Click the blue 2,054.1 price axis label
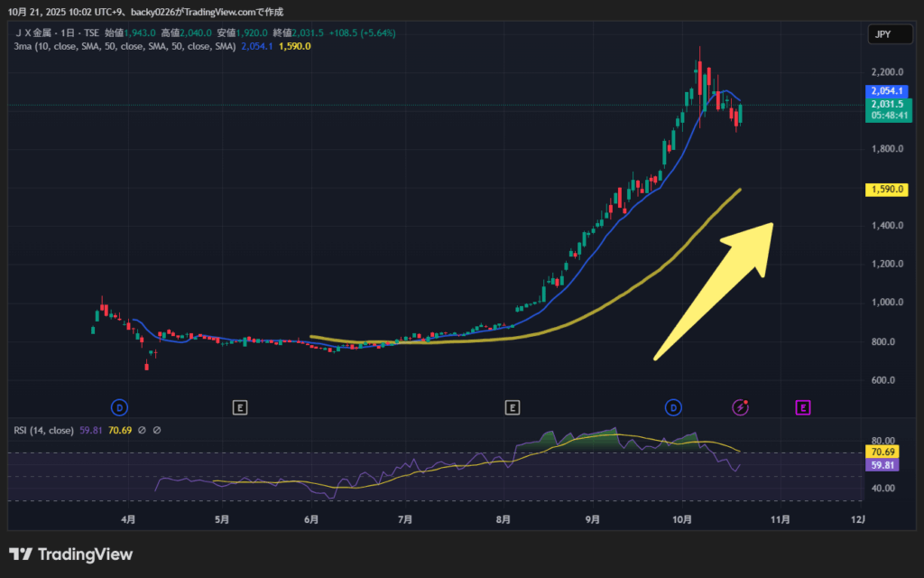Screen dimensions: 924x578 pos(883,91)
